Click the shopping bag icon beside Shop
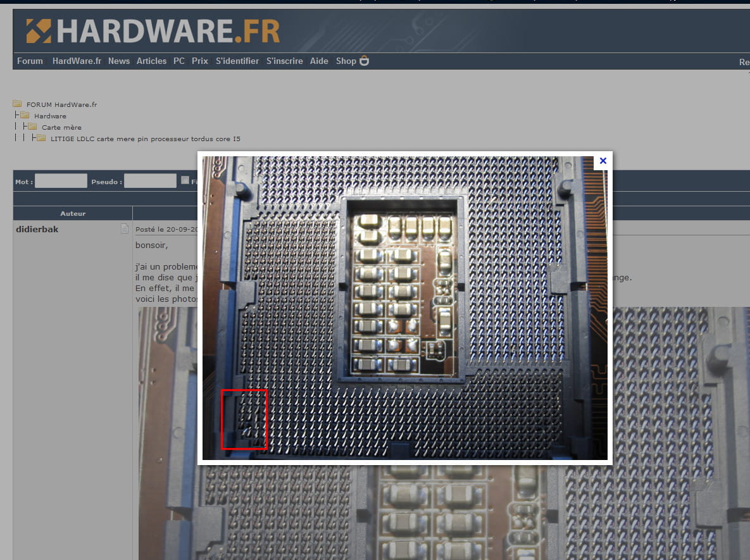Viewport: 750px width, 560px height. 365,61
